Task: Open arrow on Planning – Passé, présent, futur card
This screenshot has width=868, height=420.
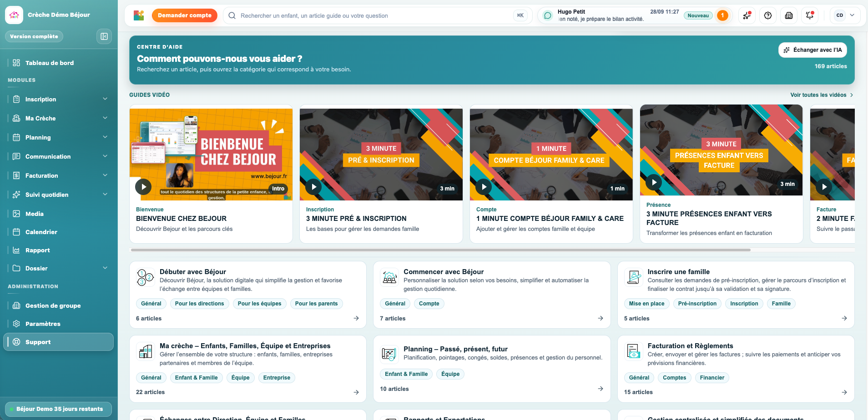Action: [601, 389]
